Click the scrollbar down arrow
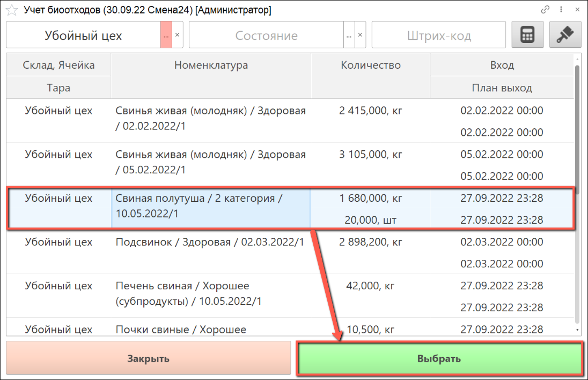 pos(577,330)
